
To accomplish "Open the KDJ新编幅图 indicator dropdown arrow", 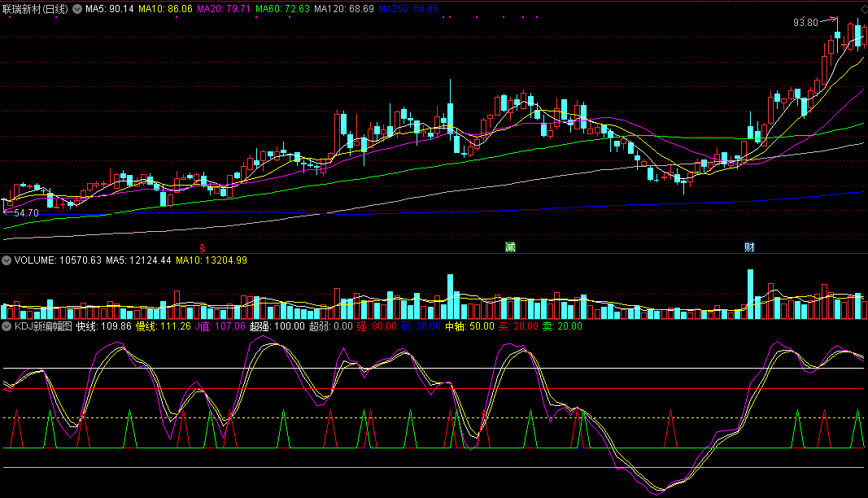I will point(7,326).
